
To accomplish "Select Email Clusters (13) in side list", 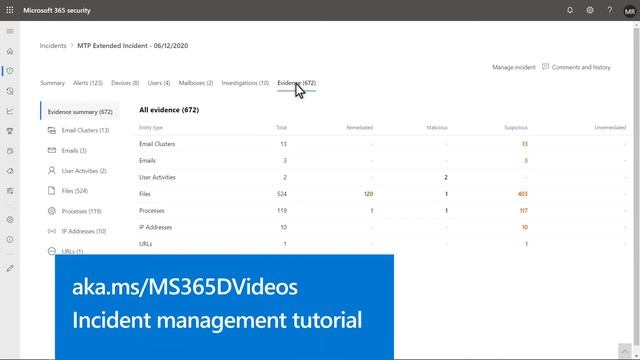I will coord(85,130).
